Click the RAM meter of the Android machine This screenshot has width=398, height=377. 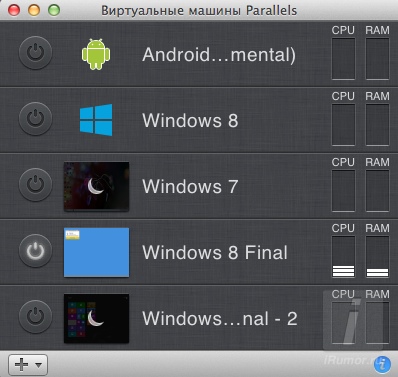[x=377, y=59]
